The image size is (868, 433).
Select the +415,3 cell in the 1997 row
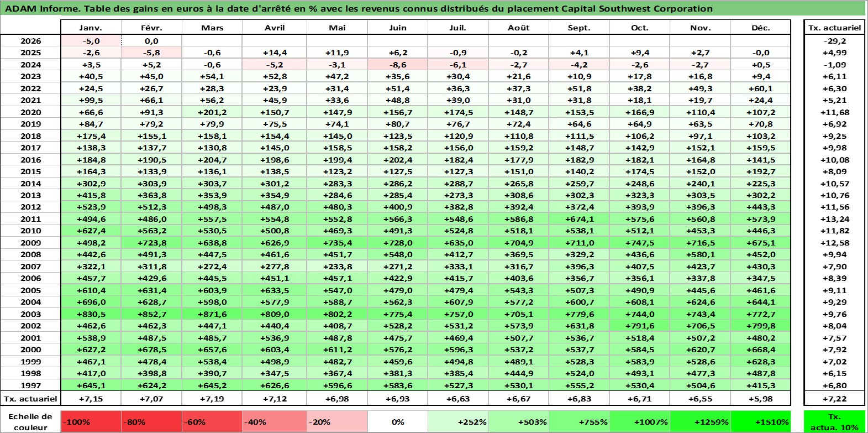pos(761,385)
